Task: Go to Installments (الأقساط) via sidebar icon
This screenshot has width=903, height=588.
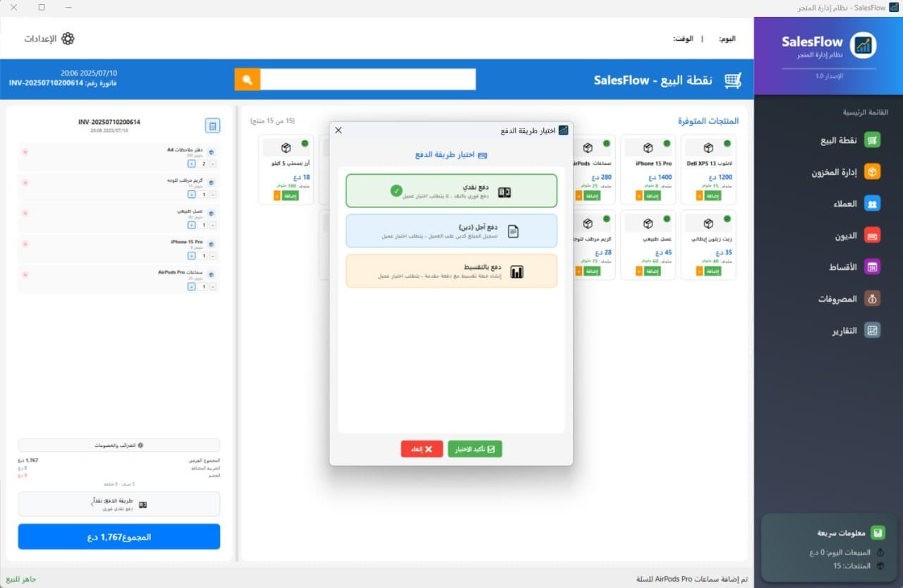Action: pyautogui.click(x=873, y=267)
